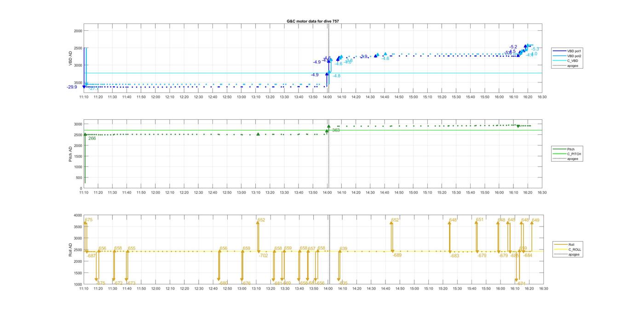
Task: Click the '-3.9' data label in VBD plot
Action: click(x=364, y=57)
